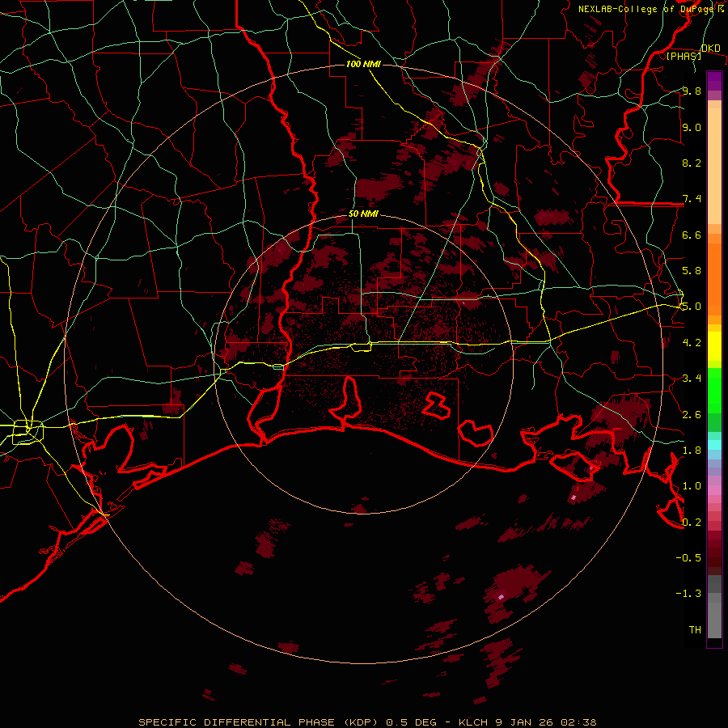Screen dimensions: 728x728
Task: Click the 100 NMI range ring label
Action: pos(363,64)
